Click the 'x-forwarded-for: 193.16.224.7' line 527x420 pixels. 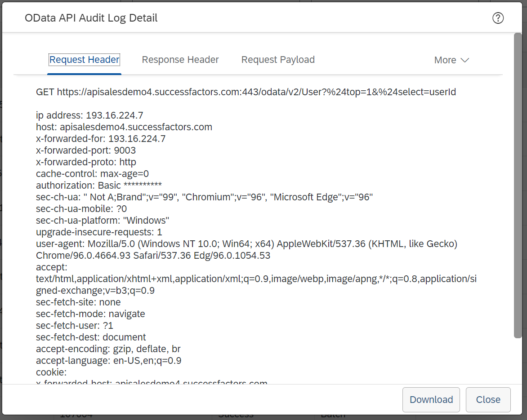click(x=101, y=139)
